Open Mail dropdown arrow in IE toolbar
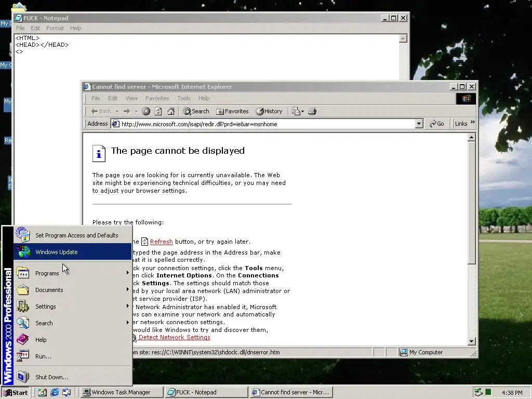The width and height of the screenshot is (532, 399). point(303,111)
